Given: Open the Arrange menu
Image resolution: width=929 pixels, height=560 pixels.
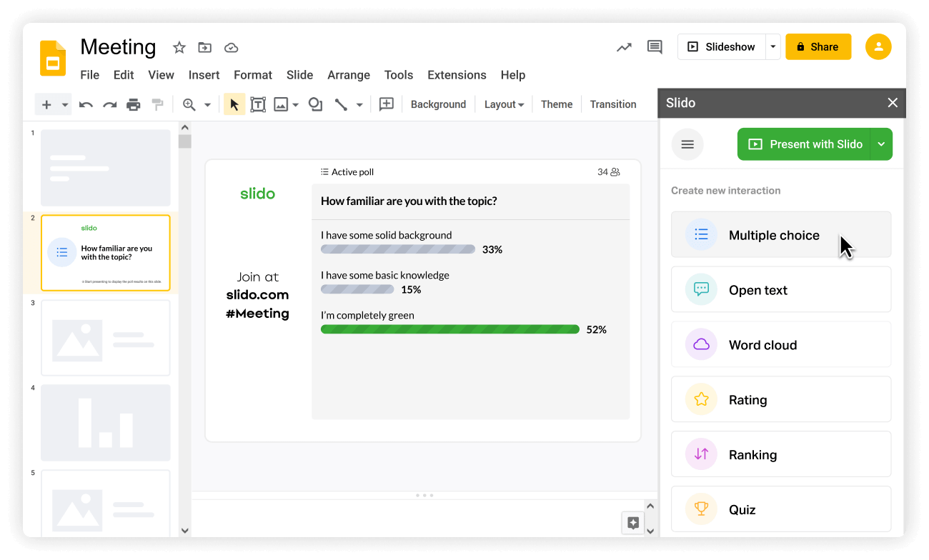Looking at the screenshot, I should (x=349, y=75).
